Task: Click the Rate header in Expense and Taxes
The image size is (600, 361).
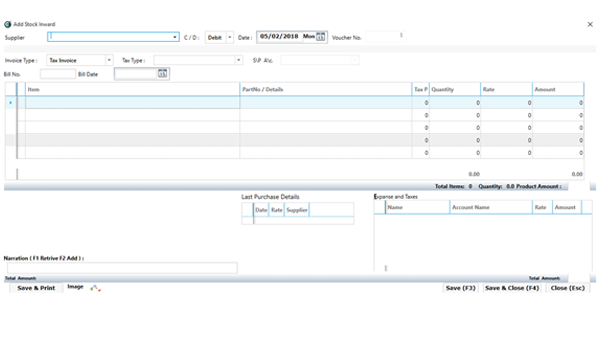Action: 542,207
